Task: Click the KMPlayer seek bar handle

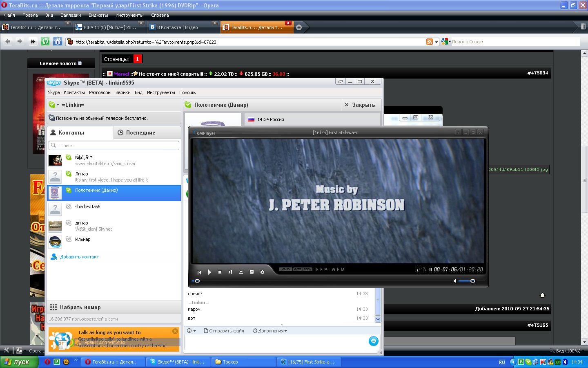Action: point(197,281)
